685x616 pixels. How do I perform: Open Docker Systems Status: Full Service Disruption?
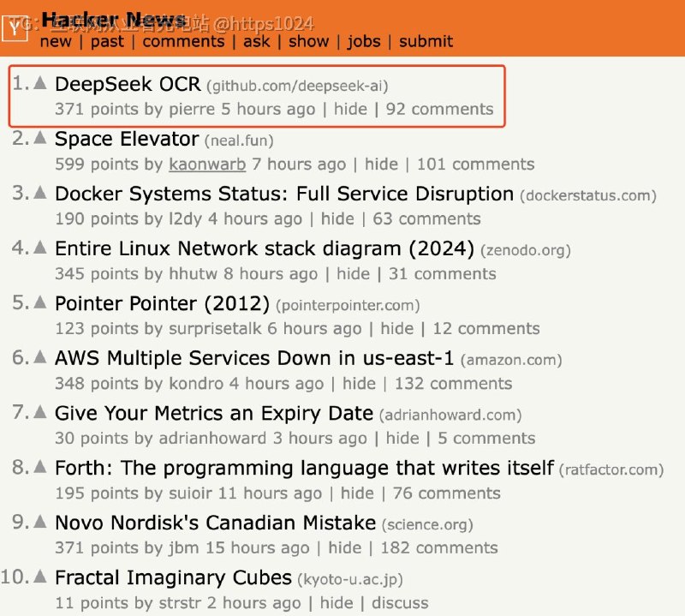coord(284,194)
